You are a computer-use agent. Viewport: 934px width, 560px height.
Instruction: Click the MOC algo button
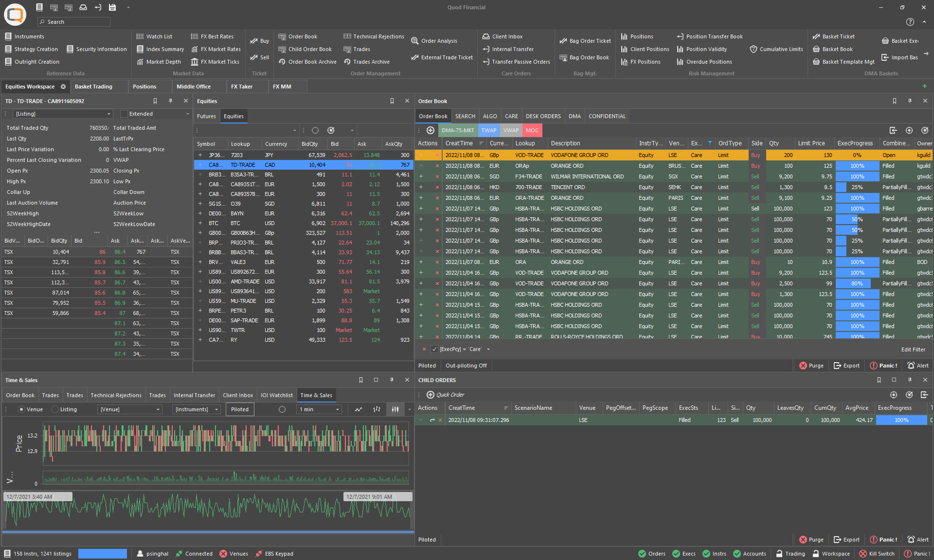coord(532,130)
